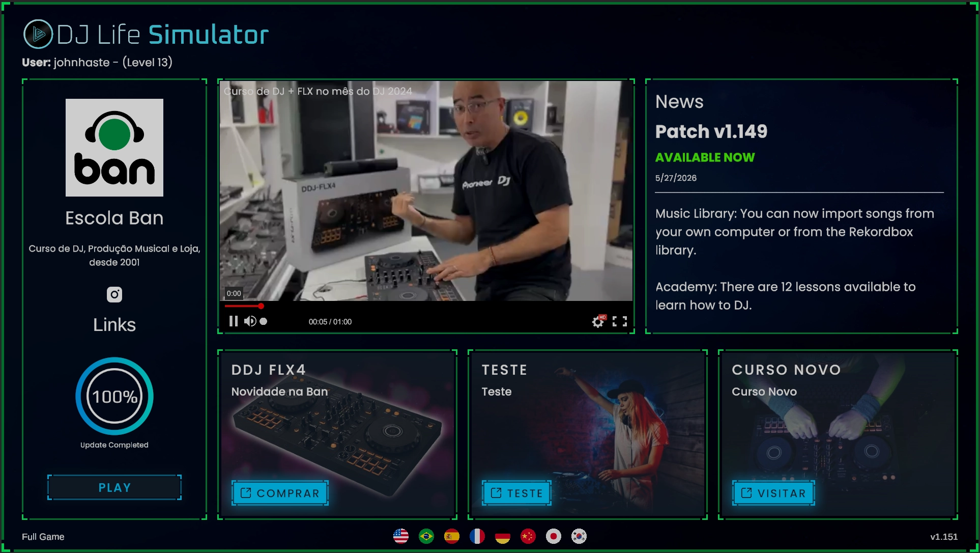Select English with the US flag
This screenshot has width=980, height=553.
pyautogui.click(x=401, y=536)
